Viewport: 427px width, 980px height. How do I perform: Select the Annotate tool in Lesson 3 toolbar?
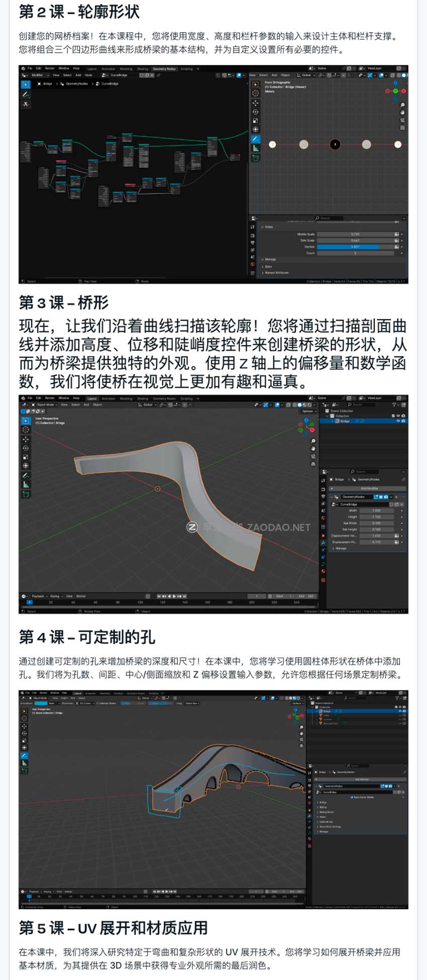[x=26, y=476]
